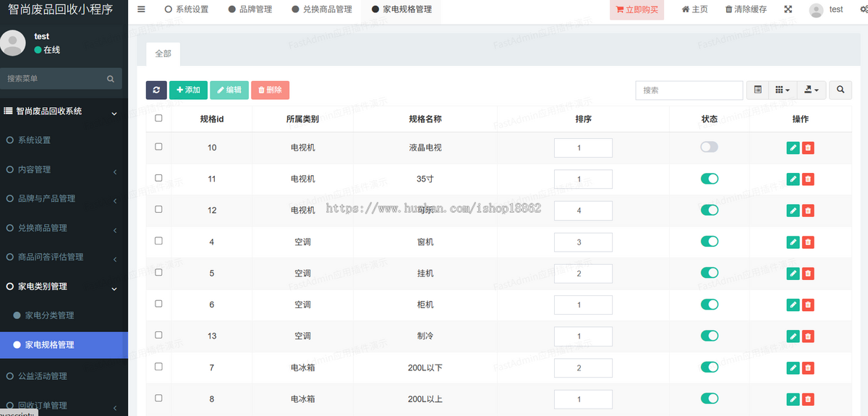This screenshot has width=868, height=416.
Task: Collapse the 家电类别管理 sidebar menu
Action: [64, 286]
